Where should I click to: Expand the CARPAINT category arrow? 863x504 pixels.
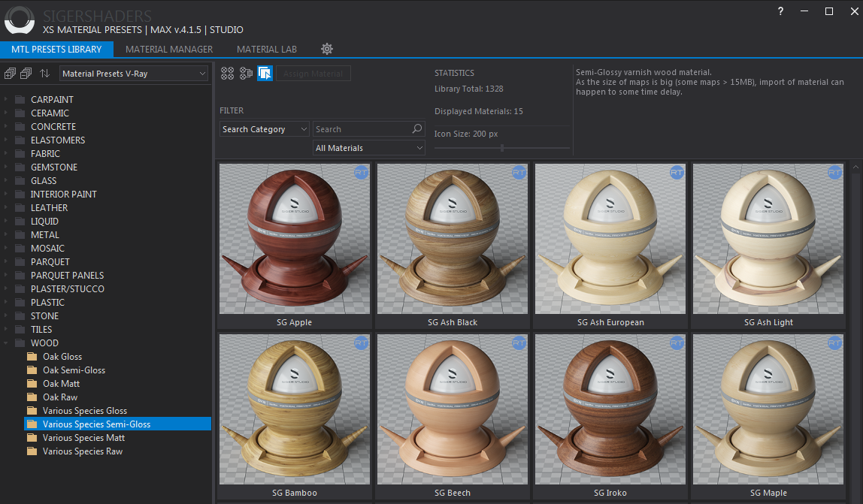click(x=5, y=99)
